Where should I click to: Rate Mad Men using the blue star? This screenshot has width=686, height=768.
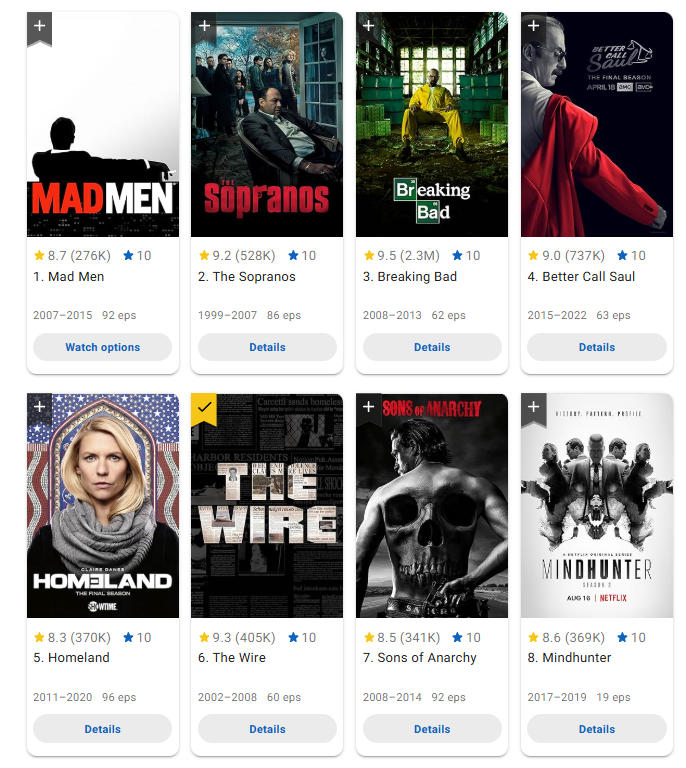pyautogui.click(x=137, y=255)
